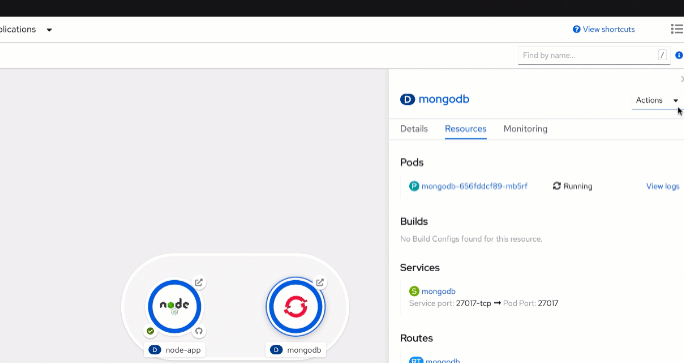Click the Pod Port 27017 text
Viewport: 684px width, 363px height.
[x=531, y=303]
